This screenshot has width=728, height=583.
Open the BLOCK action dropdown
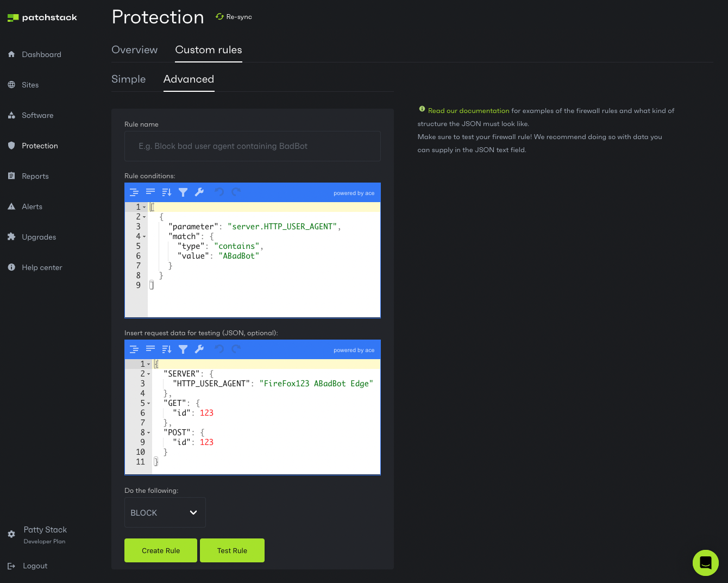pos(165,512)
